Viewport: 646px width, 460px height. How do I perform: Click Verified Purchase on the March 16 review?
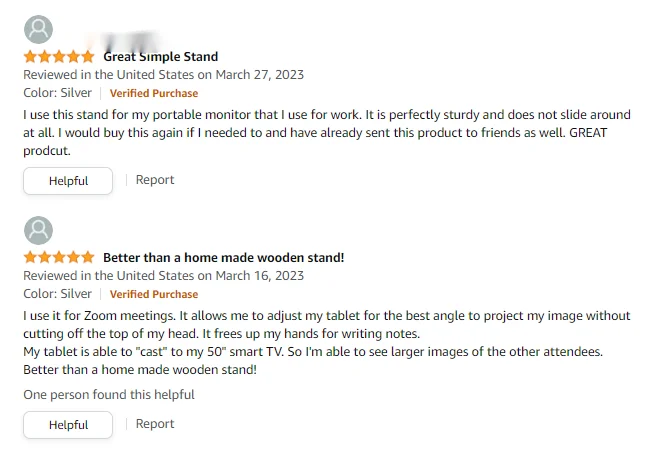pyautogui.click(x=154, y=295)
